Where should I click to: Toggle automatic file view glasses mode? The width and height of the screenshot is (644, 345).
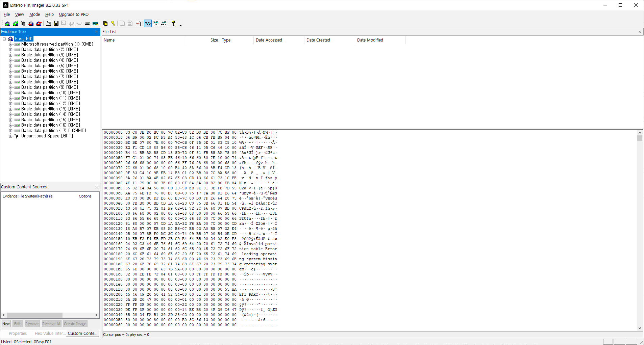click(x=148, y=24)
